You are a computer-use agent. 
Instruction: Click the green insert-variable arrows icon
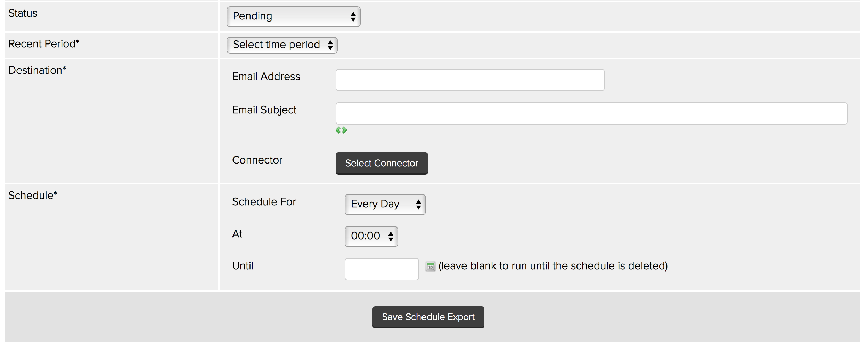pos(341,130)
